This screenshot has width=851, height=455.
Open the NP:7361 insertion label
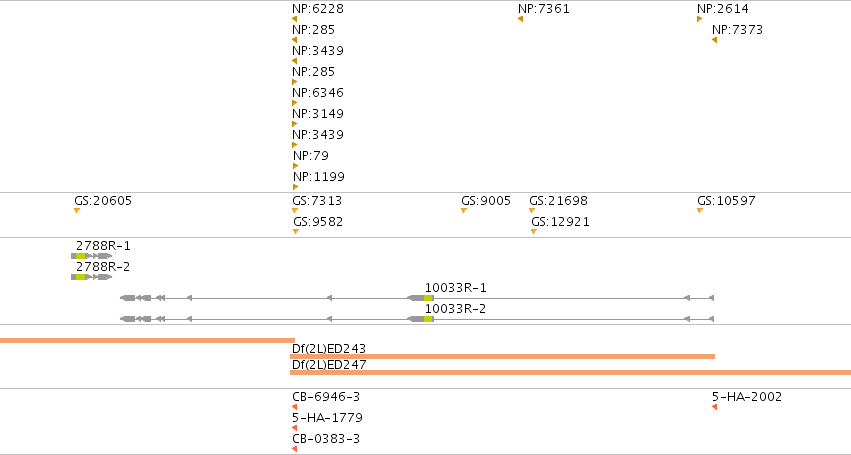pyautogui.click(x=544, y=9)
